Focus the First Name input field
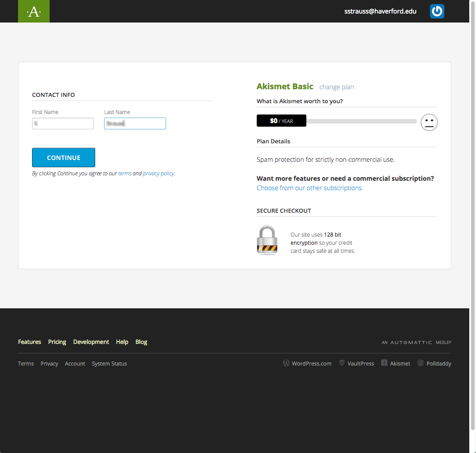This screenshot has height=453, width=476. (x=63, y=124)
